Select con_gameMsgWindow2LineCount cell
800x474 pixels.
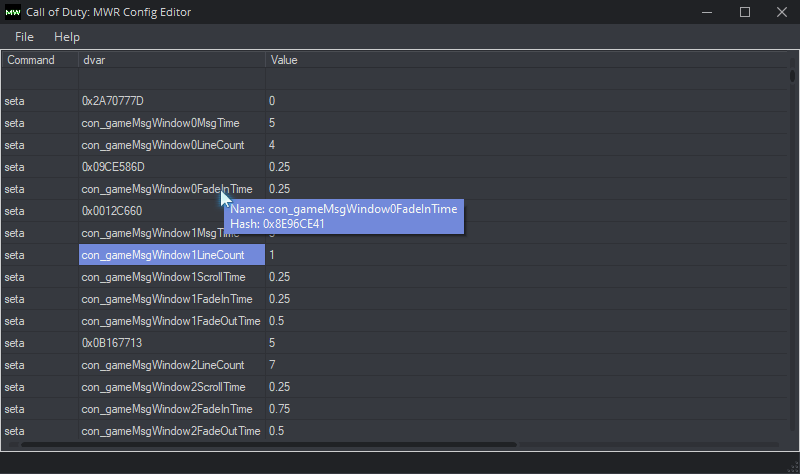172,365
